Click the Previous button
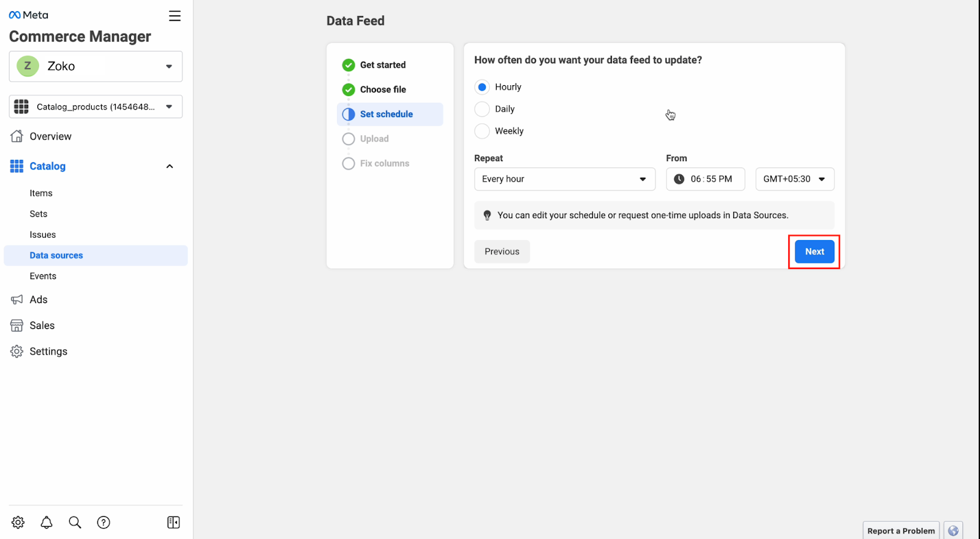The width and height of the screenshot is (980, 539). pyautogui.click(x=502, y=251)
